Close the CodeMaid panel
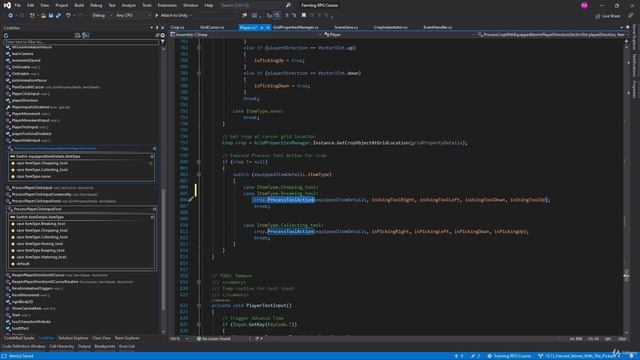This screenshot has width=640, height=360. [x=162, y=28]
